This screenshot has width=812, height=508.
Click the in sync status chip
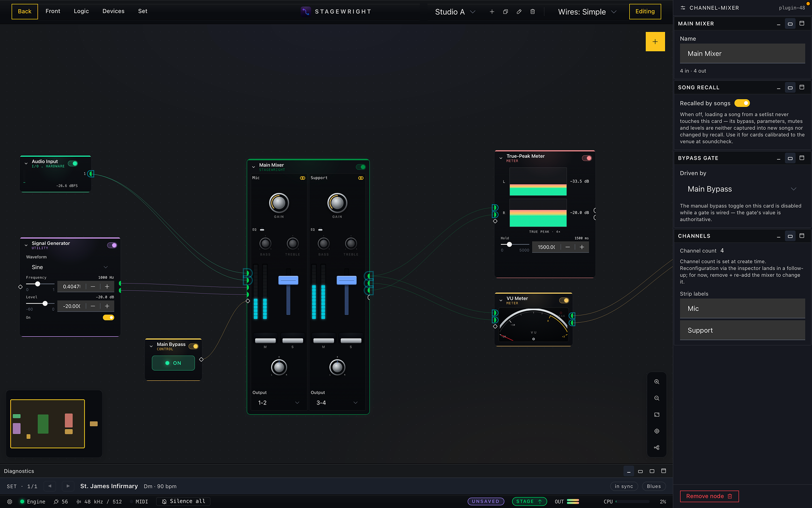[x=623, y=486]
